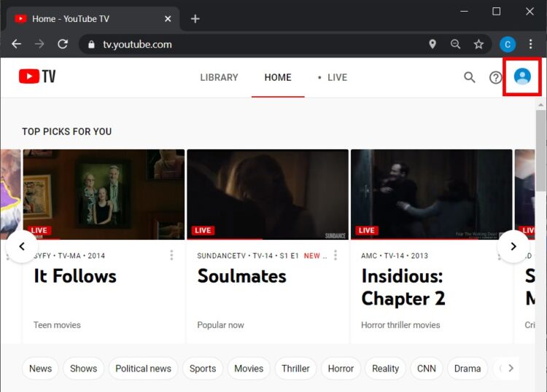The image size is (547, 392).
Task: Open the Soulmates title
Action: [241, 276]
